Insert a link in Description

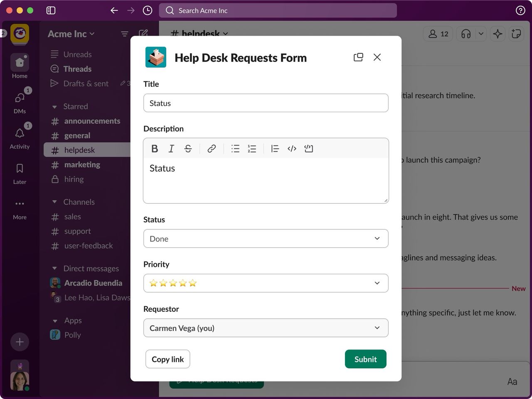point(212,149)
